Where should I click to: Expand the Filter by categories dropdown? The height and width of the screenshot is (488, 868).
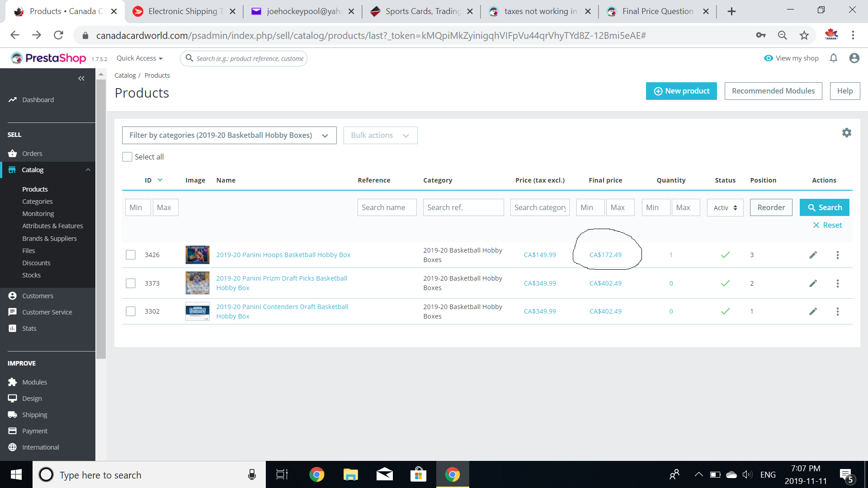229,136
